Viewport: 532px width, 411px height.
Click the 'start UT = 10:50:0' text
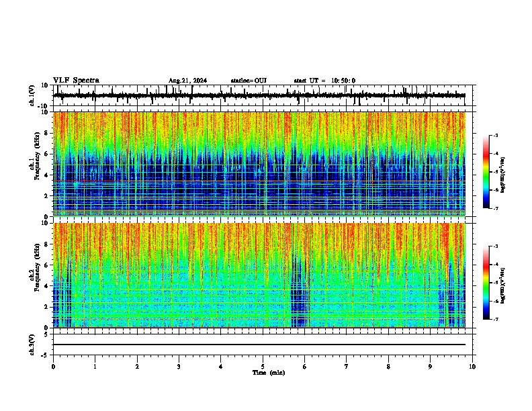[324, 81]
